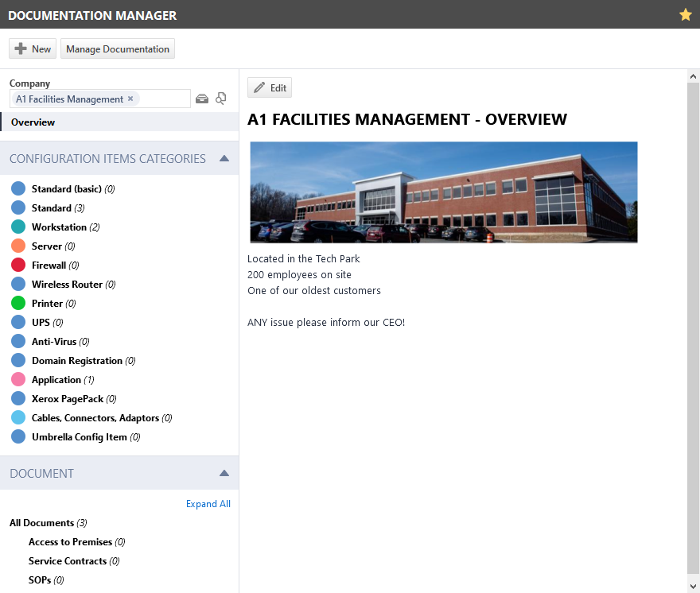Open Workstation (2) category

pyautogui.click(x=65, y=227)
